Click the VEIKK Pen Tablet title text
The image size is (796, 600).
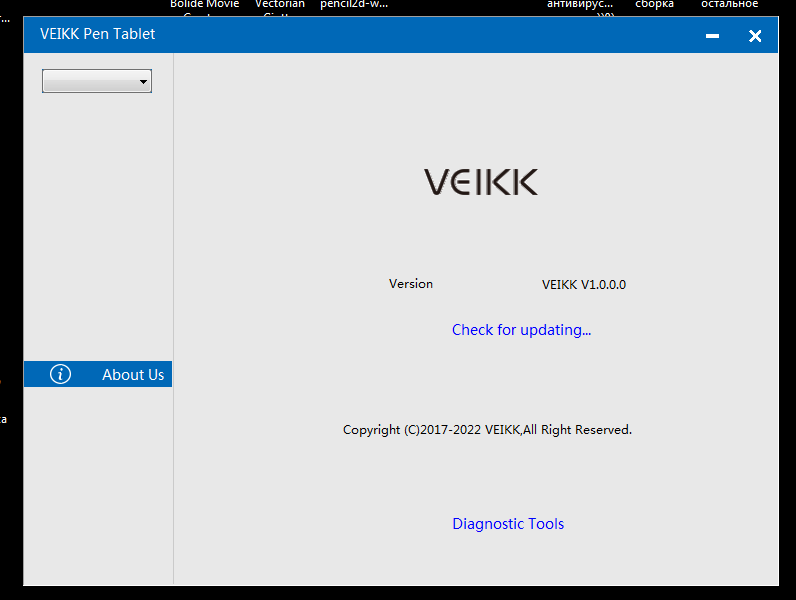point(97,34)
